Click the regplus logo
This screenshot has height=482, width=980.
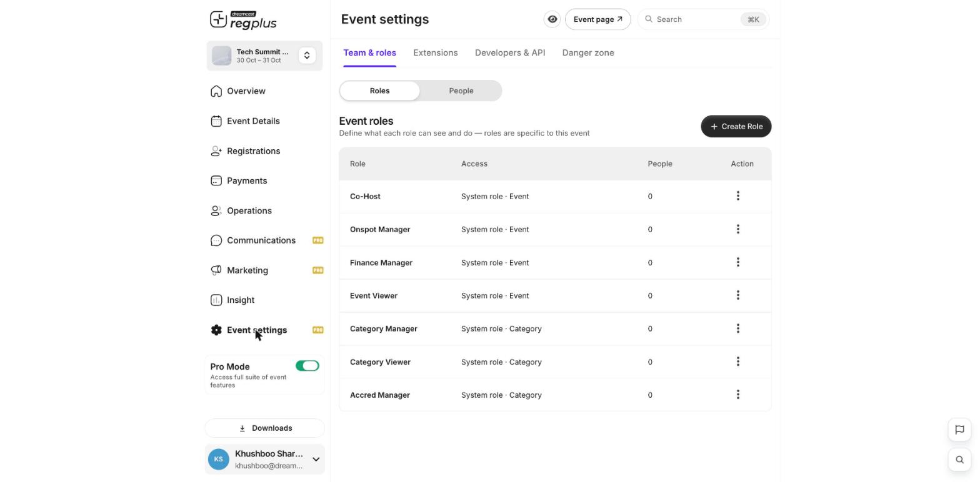(243, 20)
